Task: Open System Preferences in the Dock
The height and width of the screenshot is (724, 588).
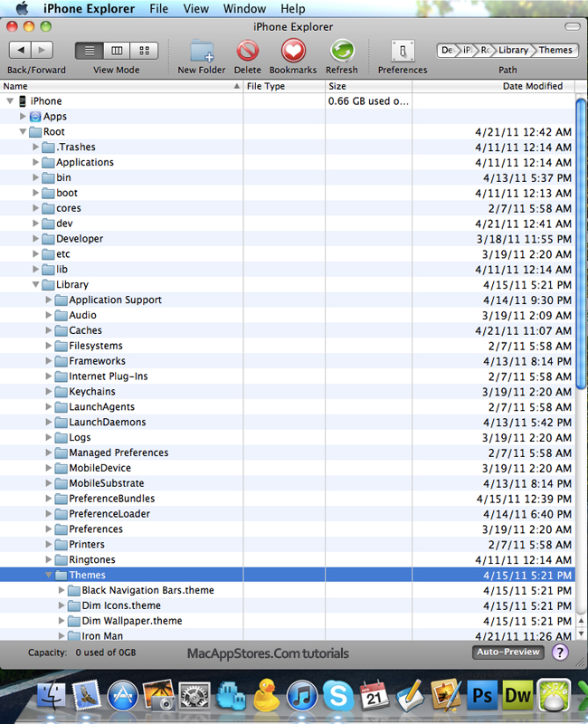Action: (194, 695)
